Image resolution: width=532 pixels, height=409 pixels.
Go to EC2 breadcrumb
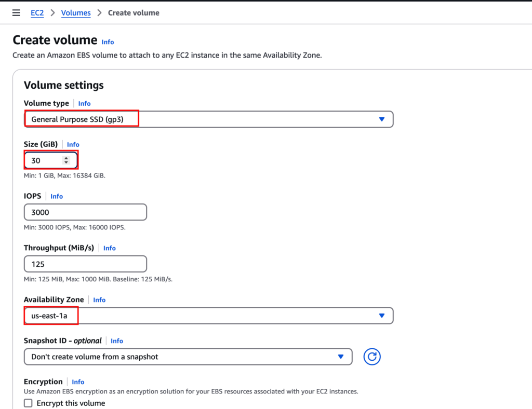click(x=37, y=13)
